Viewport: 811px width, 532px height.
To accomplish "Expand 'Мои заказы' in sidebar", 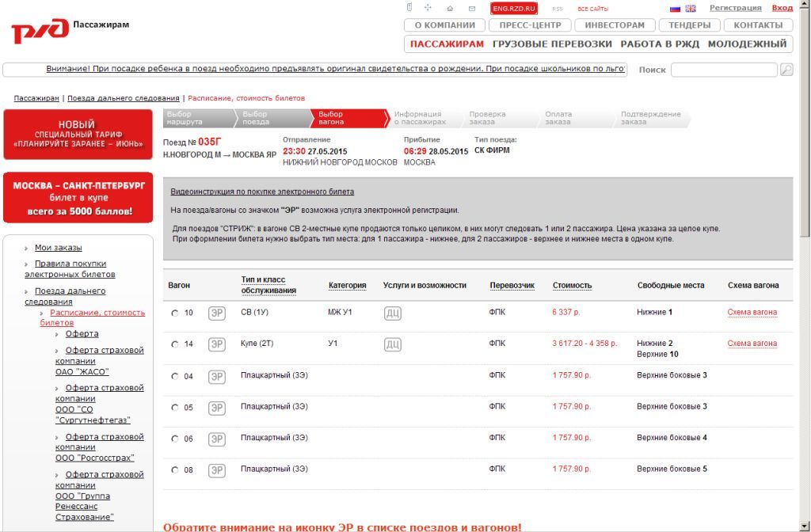I will tap(58, 248).
